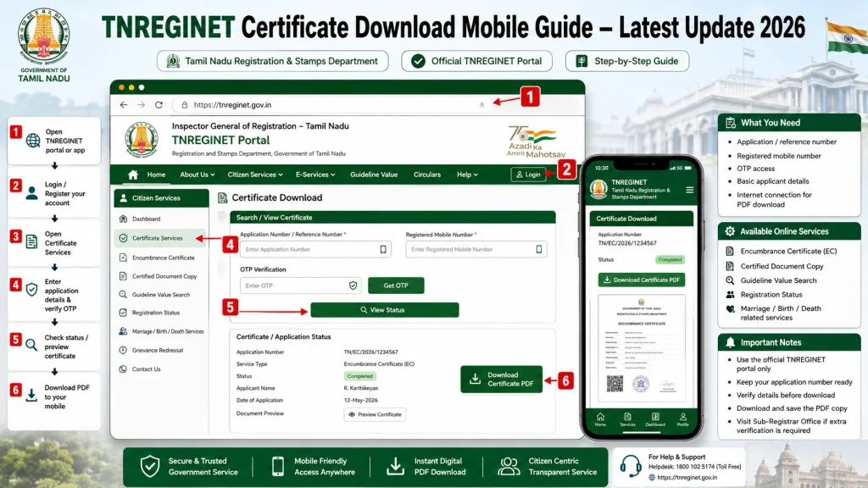The image size is (868, 488).
Task: Click the browser address bar URL
Action: [232, 104]
